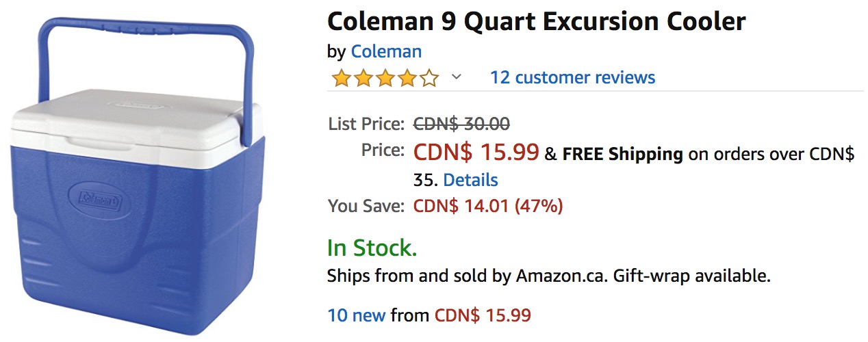Click the product title Coleman 9 Quart Excursion Cooler
Viewport: 868px width, 342px height.
(x=536, y=22)
